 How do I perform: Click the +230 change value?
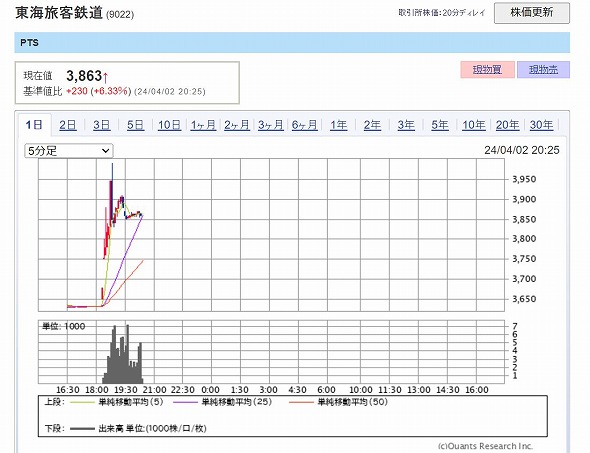77,91
